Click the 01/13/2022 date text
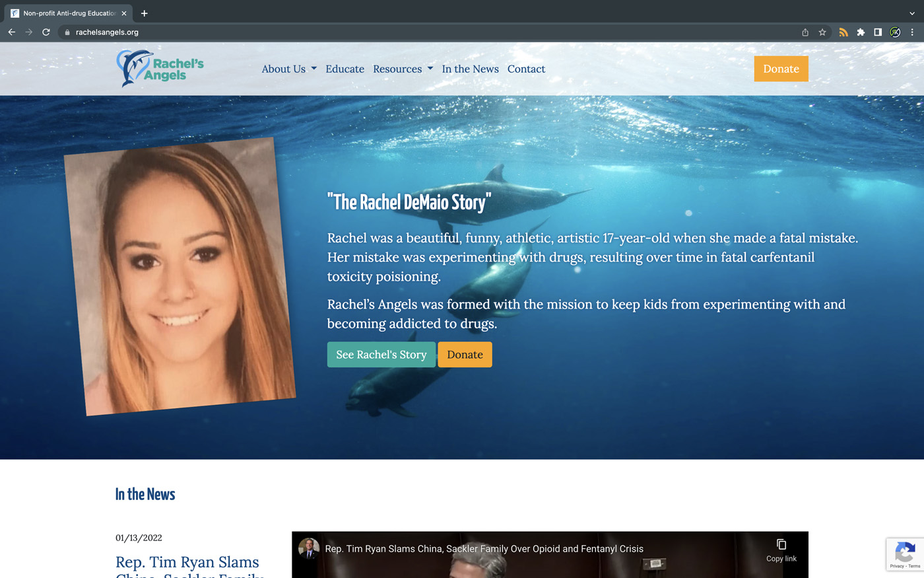The width and height of the screenshot is (924, 578). tap(139, 538)
